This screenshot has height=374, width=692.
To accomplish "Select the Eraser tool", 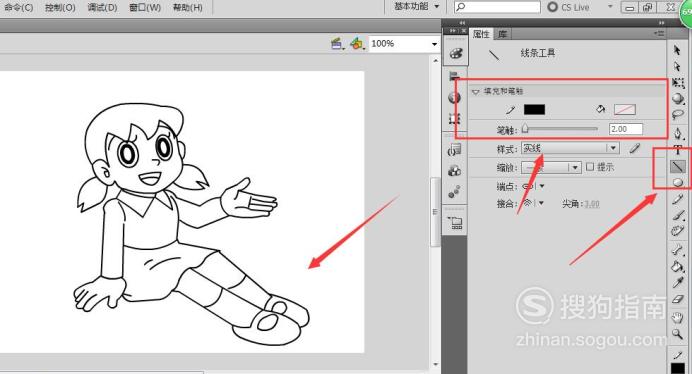I will [678, 300].
